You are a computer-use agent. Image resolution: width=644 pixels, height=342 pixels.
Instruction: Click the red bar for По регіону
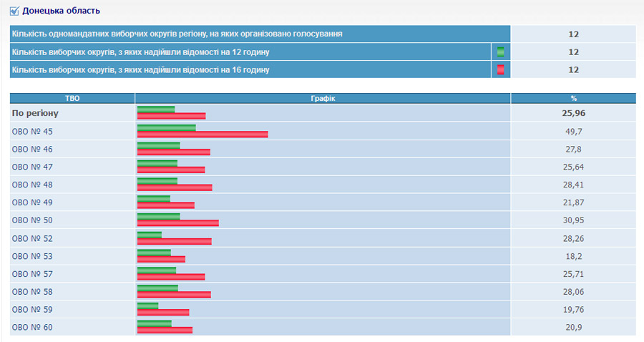(x=171, y=116)
